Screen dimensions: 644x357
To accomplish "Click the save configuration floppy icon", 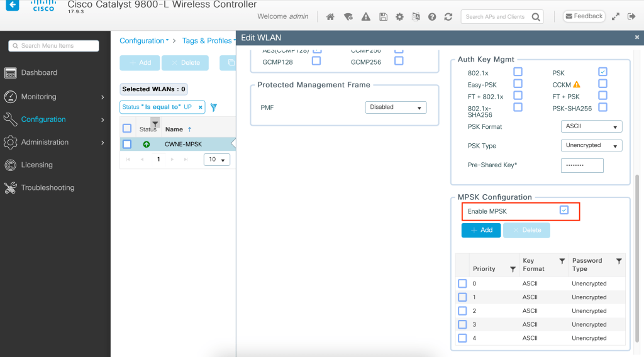I will tap(383, 17).
